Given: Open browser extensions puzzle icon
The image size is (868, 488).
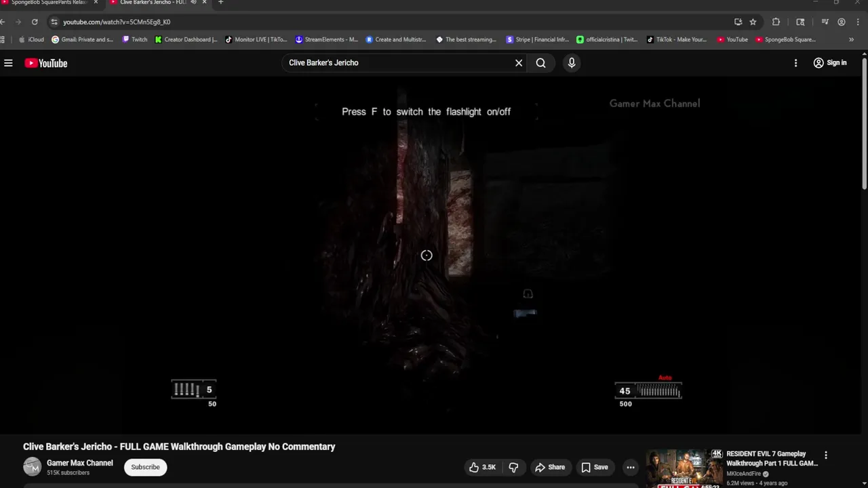Looking at the screenshot, I should [x=776, y=22].
